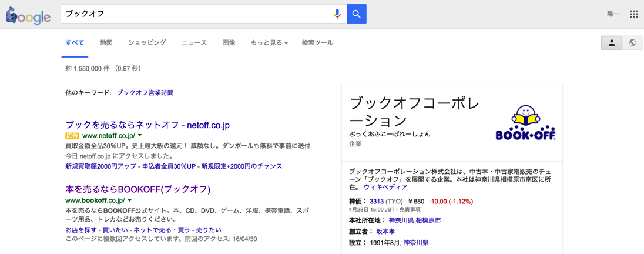Click the 新規買取額2000円アップ sitelink
The height and width of the screenshot is (254, 644).
click(x=102, y=166)
